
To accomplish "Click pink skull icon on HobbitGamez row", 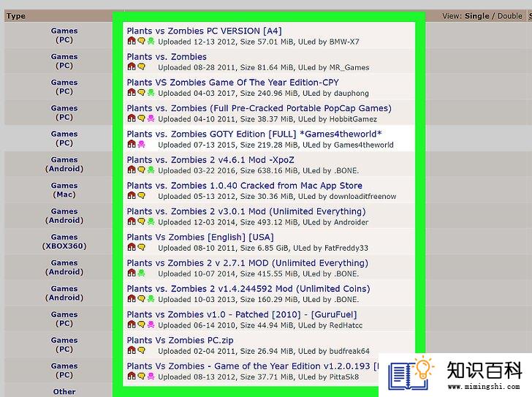I will [151, 118].
